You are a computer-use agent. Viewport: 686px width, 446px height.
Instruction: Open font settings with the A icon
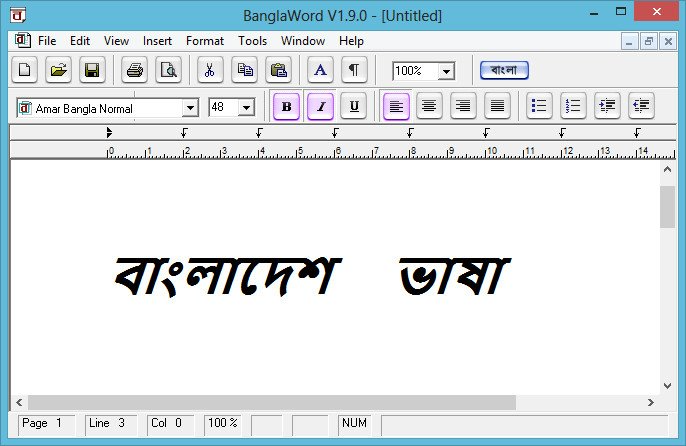320,70
